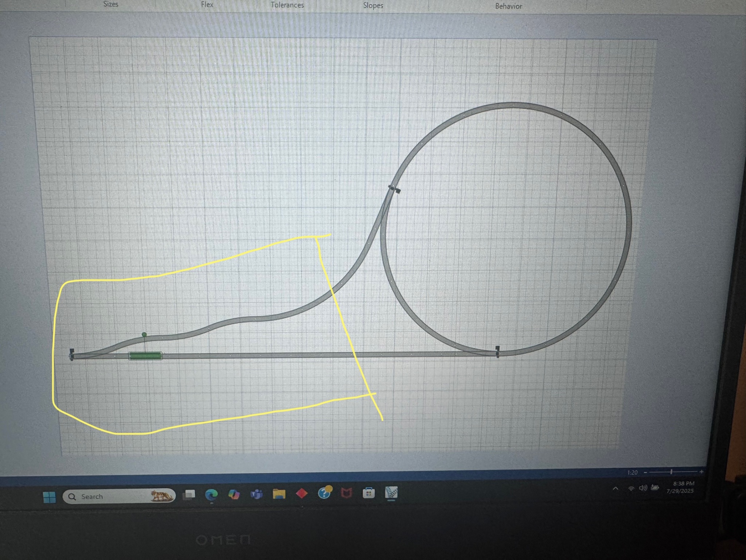746x560 pixels.
Task: Click the railroad track app taskbar icon
Action: coord(392,493)
